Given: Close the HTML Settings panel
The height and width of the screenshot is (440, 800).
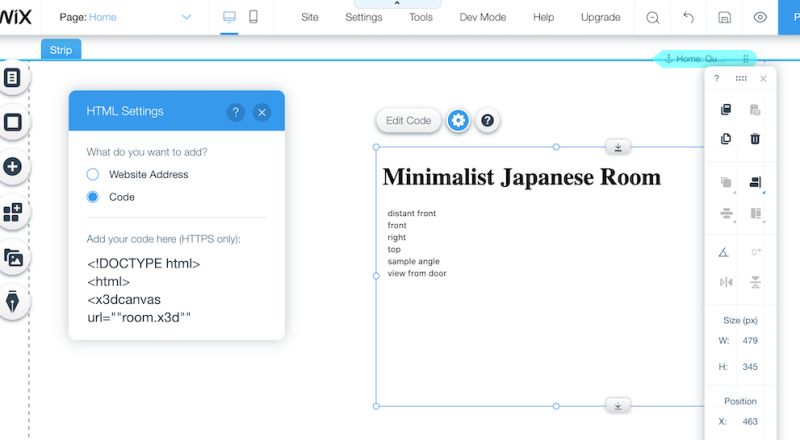Looking at the screenshot, I should [x=262, y=112].
